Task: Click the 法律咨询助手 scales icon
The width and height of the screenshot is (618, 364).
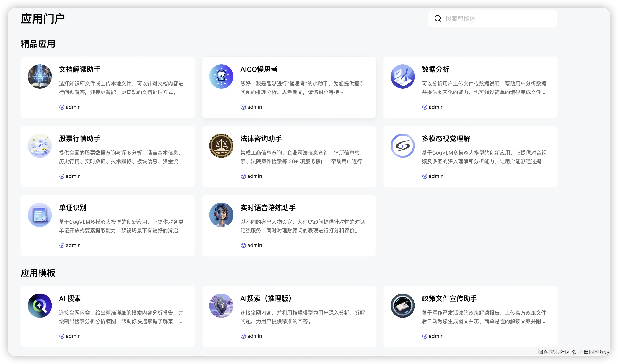Action: pyautogui.click(x=221, y=146)
